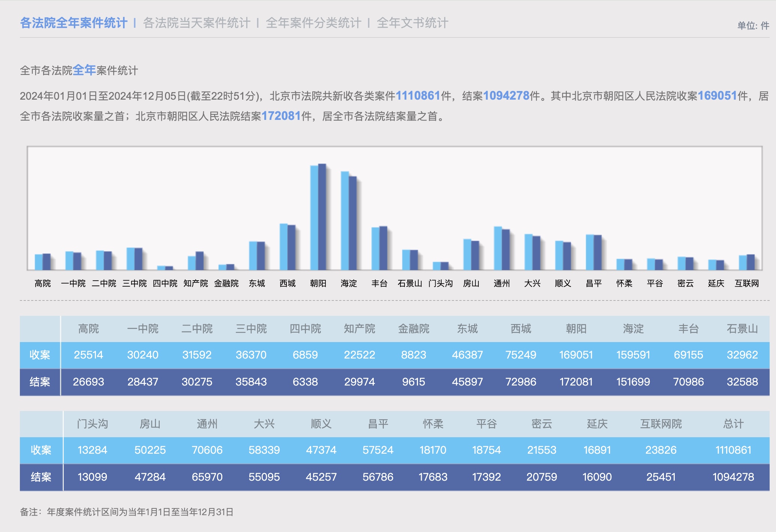776x532 pixels.
Task: Click the 结案 row label in second table
Action: (41, 477)
